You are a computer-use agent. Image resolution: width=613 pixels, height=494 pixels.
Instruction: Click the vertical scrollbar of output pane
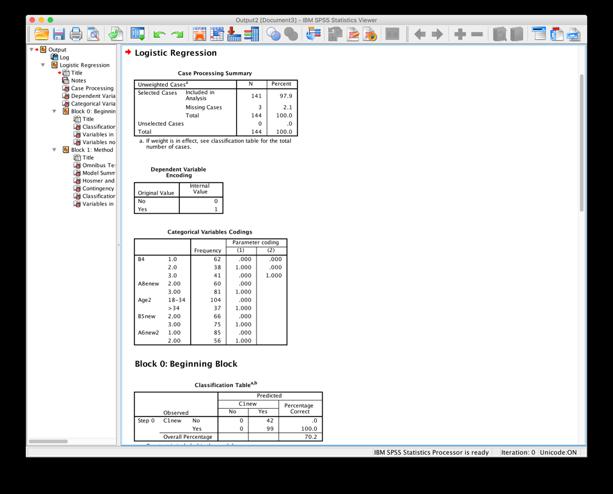pos(581,142)
